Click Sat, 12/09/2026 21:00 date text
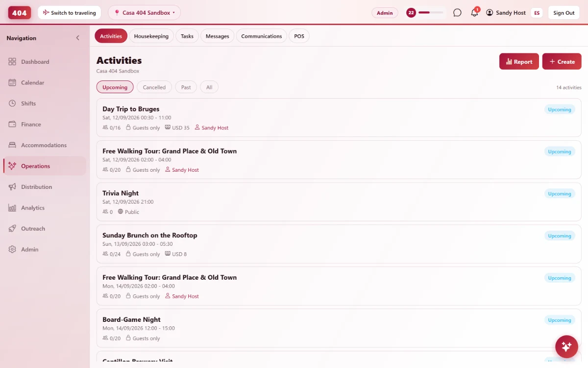The height and width of the screenshot is (368, 588). coord(128,202)
